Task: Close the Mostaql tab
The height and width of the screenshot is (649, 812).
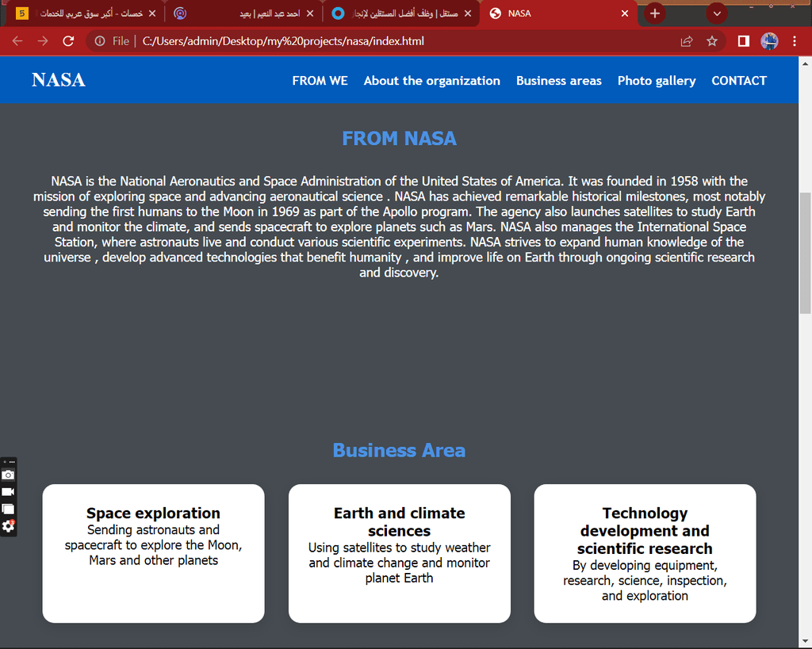Action: (468, 13)
